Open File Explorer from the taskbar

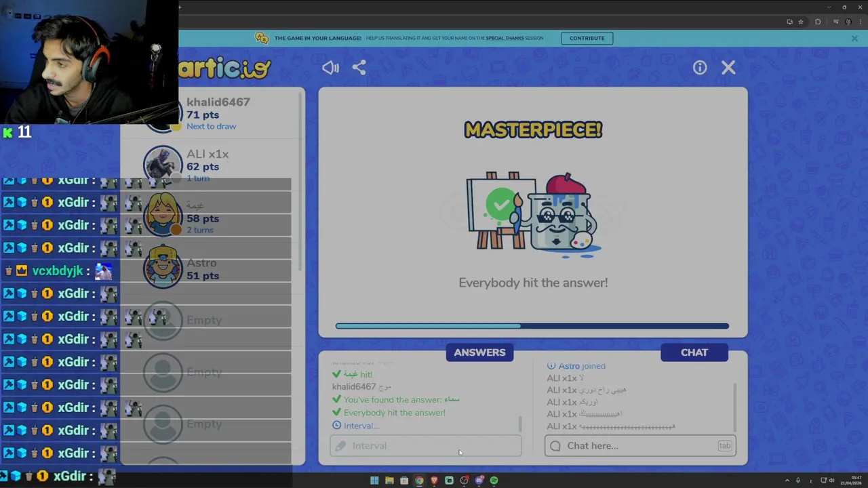389,481
